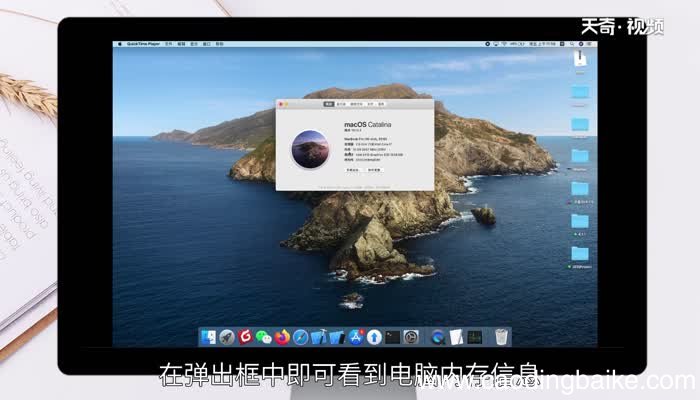Open the white document icon in Dock
This screenshot has height=400, width=700.
click(456, 338)
